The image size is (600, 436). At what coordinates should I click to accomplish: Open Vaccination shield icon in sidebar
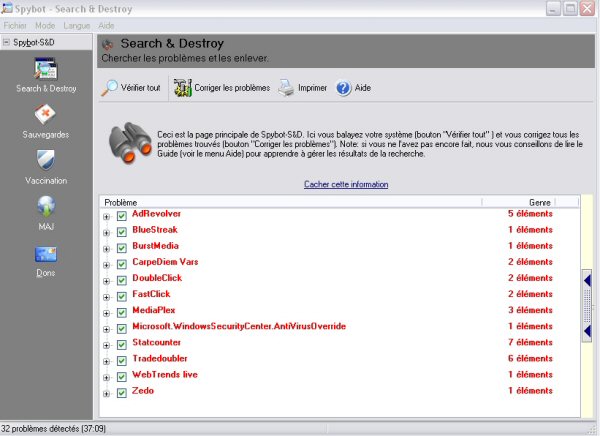pyautogui.click(x=46, y=160)
